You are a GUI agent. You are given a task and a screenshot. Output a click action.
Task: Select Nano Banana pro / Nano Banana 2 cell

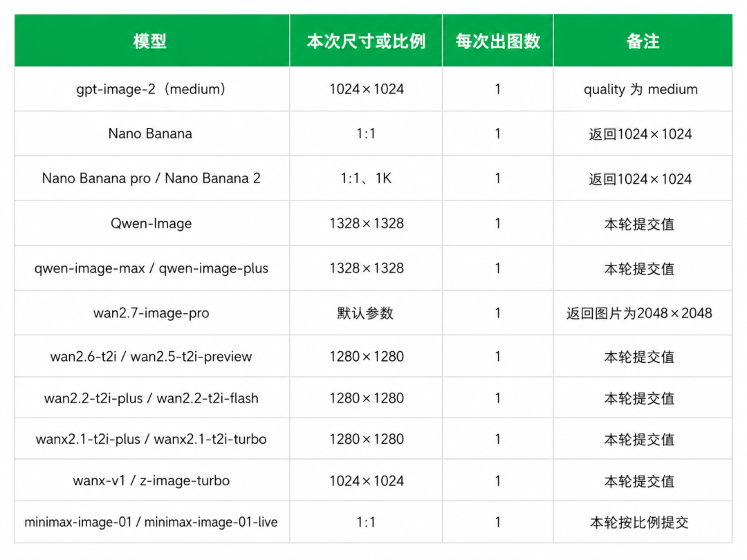point(151,178)
